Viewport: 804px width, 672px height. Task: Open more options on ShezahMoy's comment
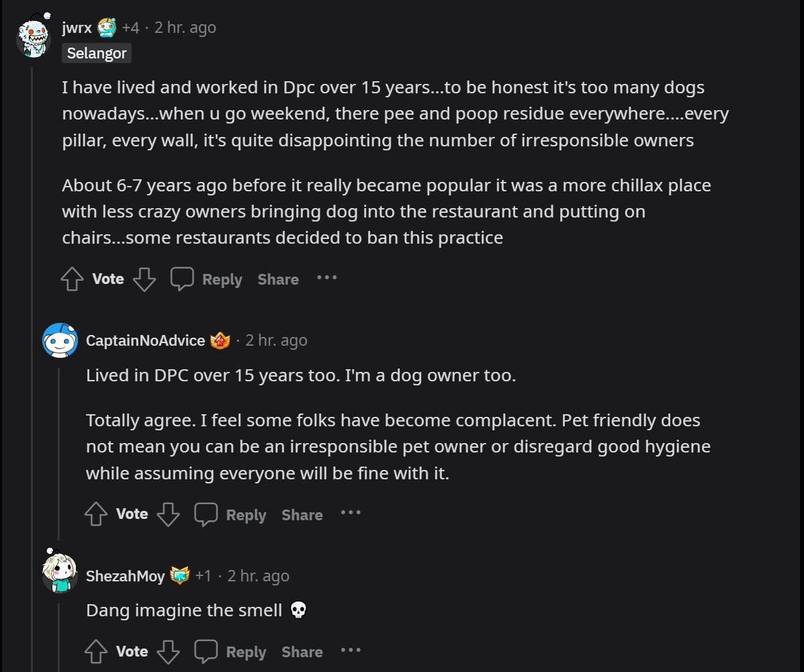tap(351, 650)
